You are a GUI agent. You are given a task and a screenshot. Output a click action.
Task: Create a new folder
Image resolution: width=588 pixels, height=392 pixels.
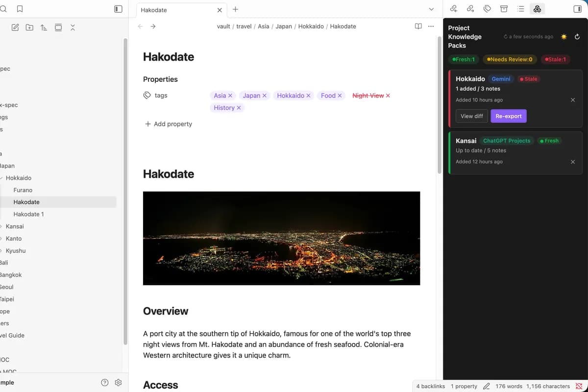[29, 27]
